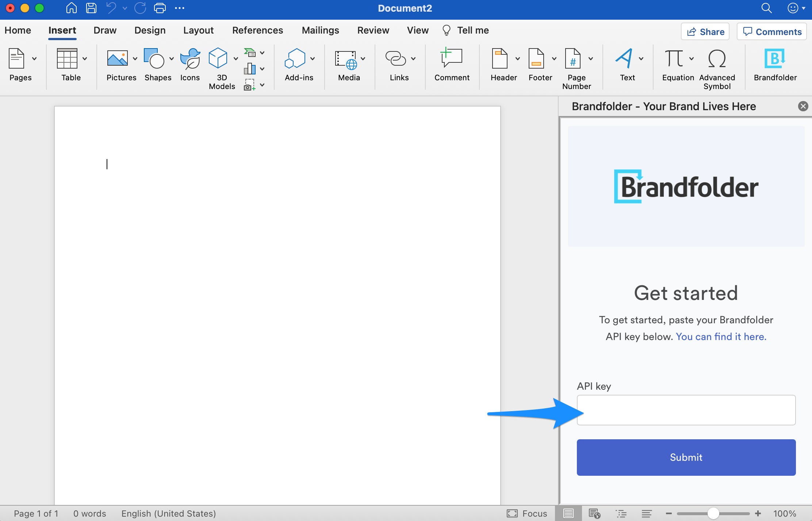Click the 0 words count in status bar
Viewport: 812px width, 521px height.
[x=90, y=514]
